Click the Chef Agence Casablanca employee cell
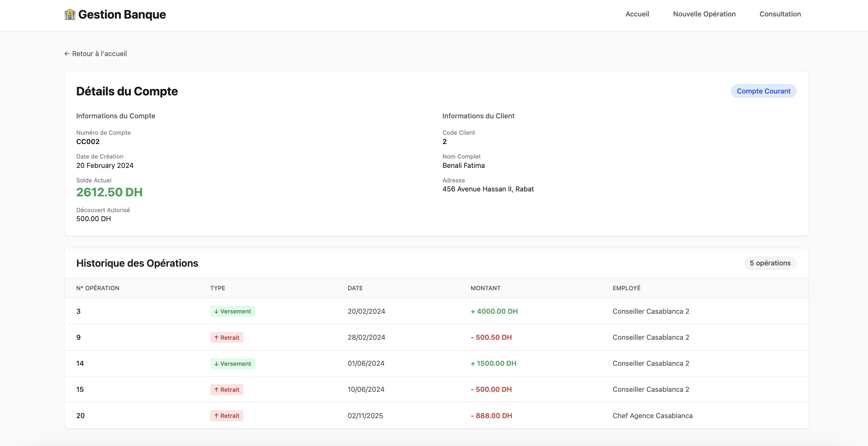This screenshot has width=868, height=446. [652, 416]
